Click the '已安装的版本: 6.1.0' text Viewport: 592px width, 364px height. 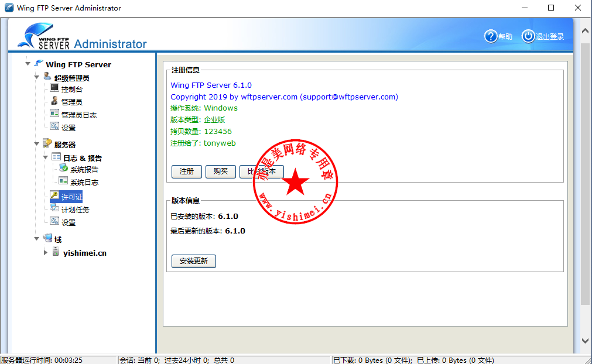click(x=204, y=217)
